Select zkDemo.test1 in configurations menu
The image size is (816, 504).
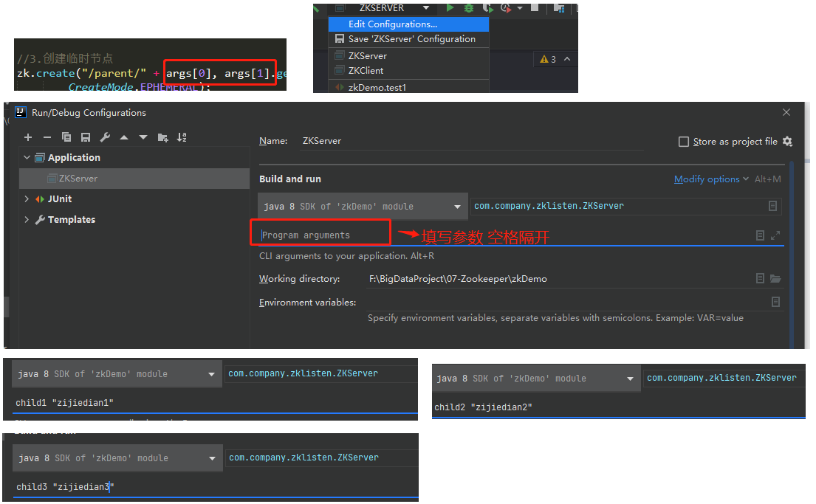(x=408, y=87)
